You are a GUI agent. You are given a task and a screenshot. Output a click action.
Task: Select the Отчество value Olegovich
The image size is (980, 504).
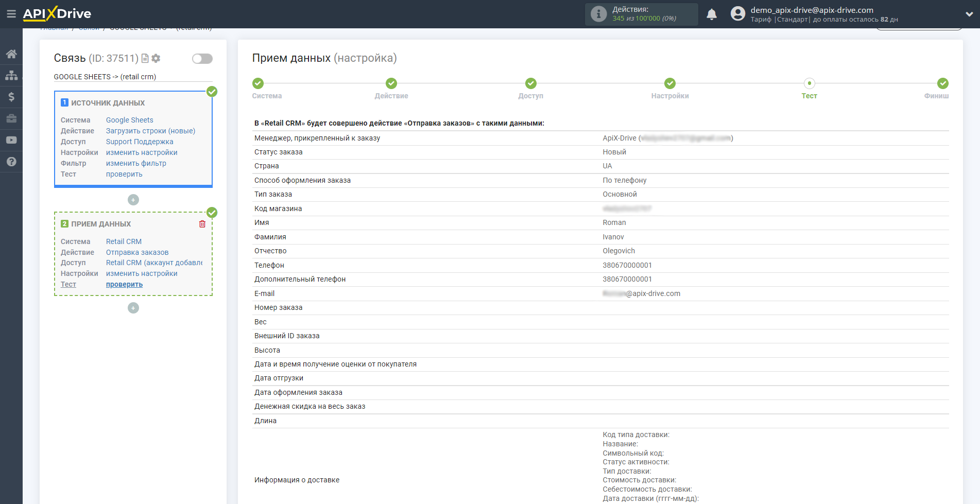coord(619,251)
